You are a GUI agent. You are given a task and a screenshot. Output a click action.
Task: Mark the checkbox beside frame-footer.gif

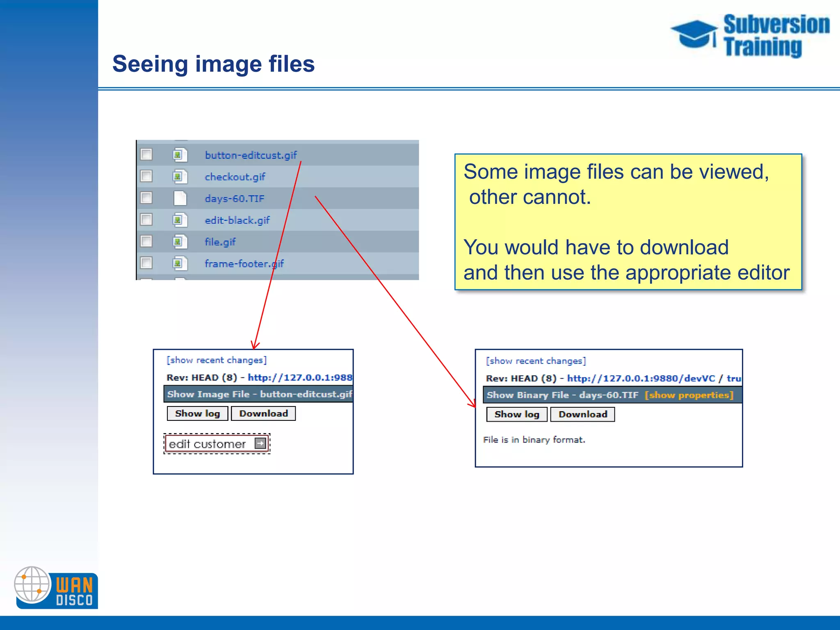pos(146,262)
